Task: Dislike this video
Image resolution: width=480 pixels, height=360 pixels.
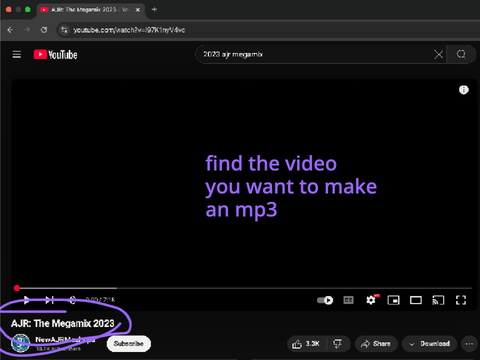Action: click(x=338, y=344)
